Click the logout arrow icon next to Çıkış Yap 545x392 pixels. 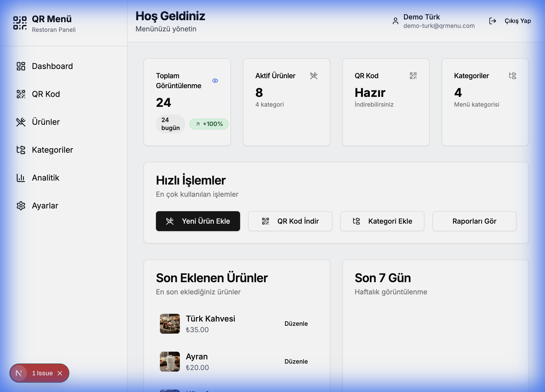tap(493, 21)
